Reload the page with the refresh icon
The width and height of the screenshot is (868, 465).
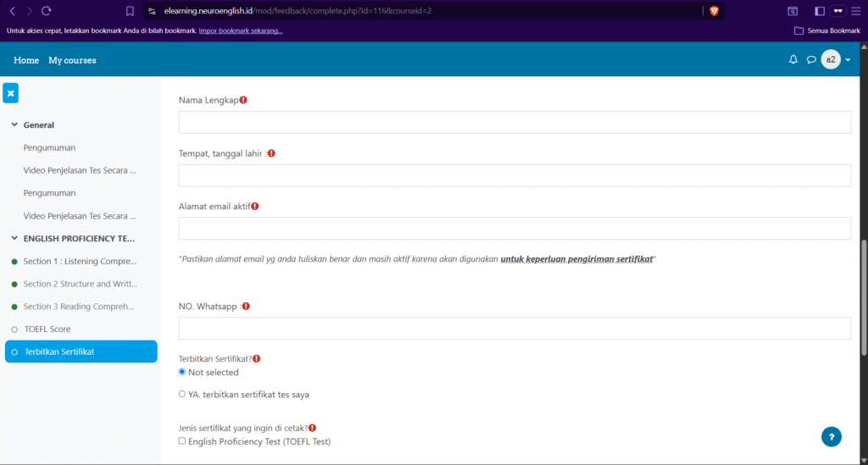coord(46,11)
